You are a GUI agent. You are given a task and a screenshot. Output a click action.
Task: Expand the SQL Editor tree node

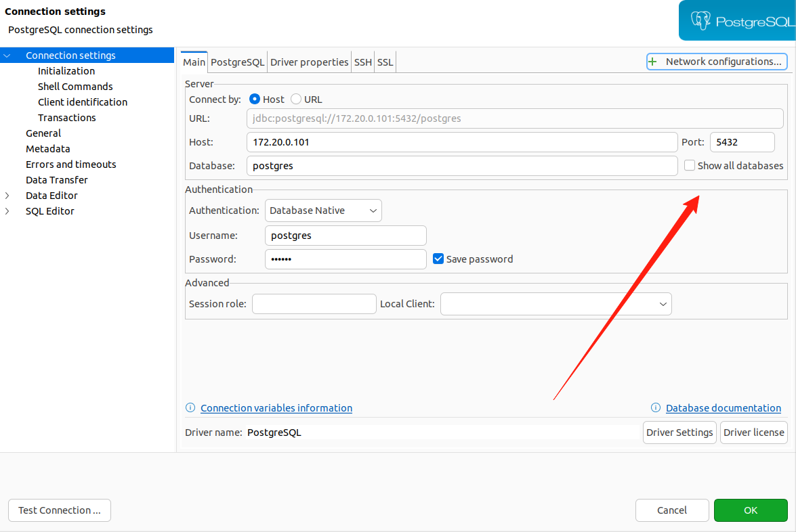pyautogui.click(x=7, y=211)
